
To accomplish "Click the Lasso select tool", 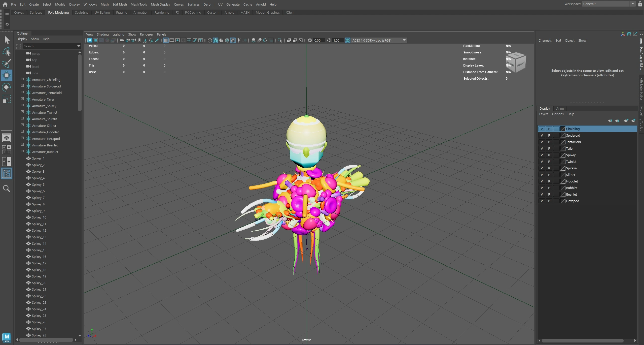I will (x=7, y=52).
